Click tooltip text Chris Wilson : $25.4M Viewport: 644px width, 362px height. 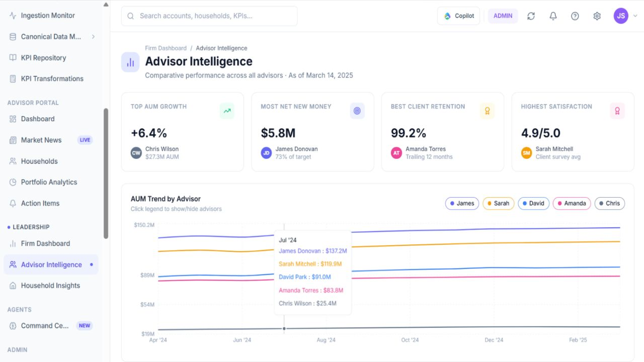pyautogui.click(x=308, y=304)
